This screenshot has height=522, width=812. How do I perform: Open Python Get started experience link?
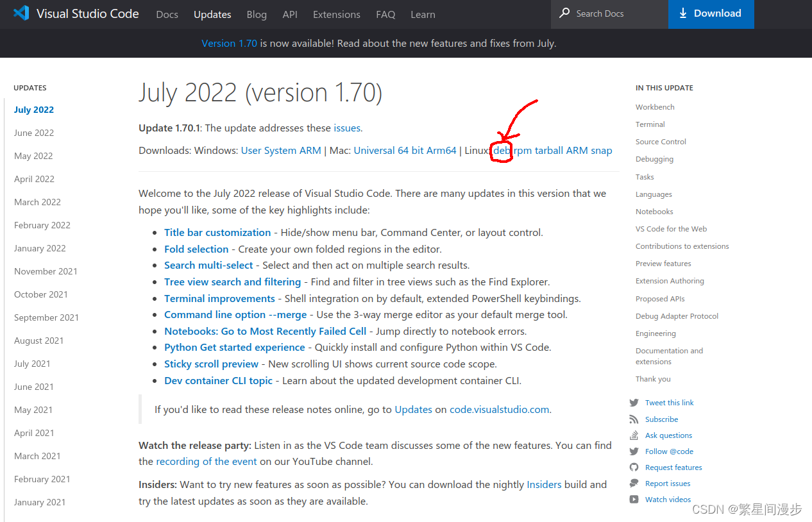point(235,348)
